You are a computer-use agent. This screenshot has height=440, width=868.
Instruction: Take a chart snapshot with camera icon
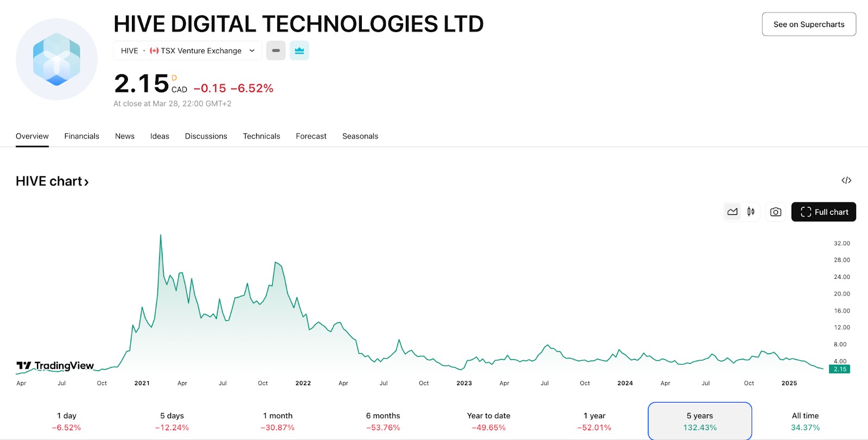[776, 212]
